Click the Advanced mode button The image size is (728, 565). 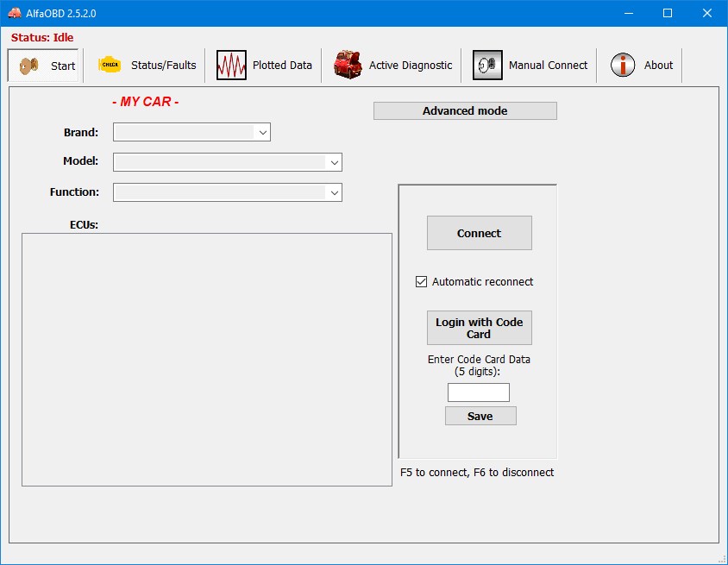465,111
